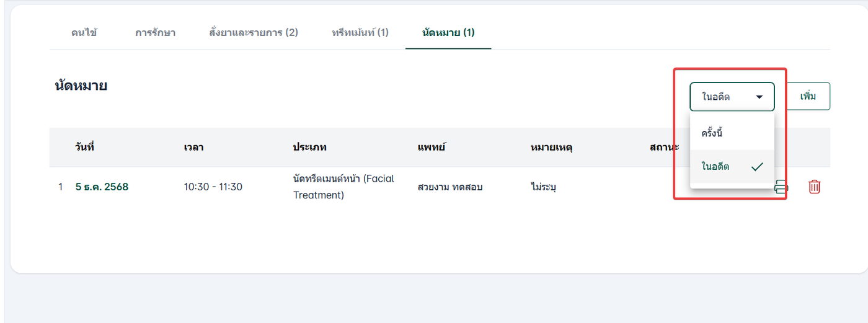Click the แพทย์ column header
The width and height of the screenshot is (868, 323).
(x=432, y=148)
